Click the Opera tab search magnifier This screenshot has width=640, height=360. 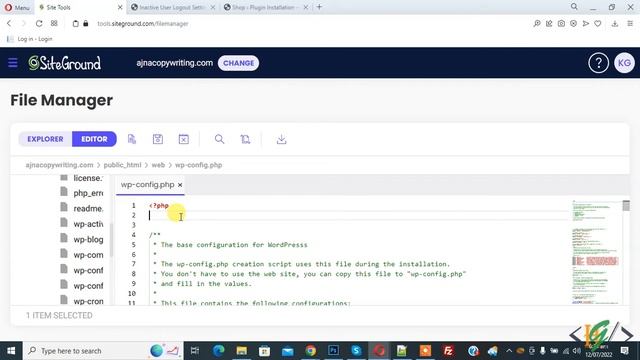pos(574,7)
